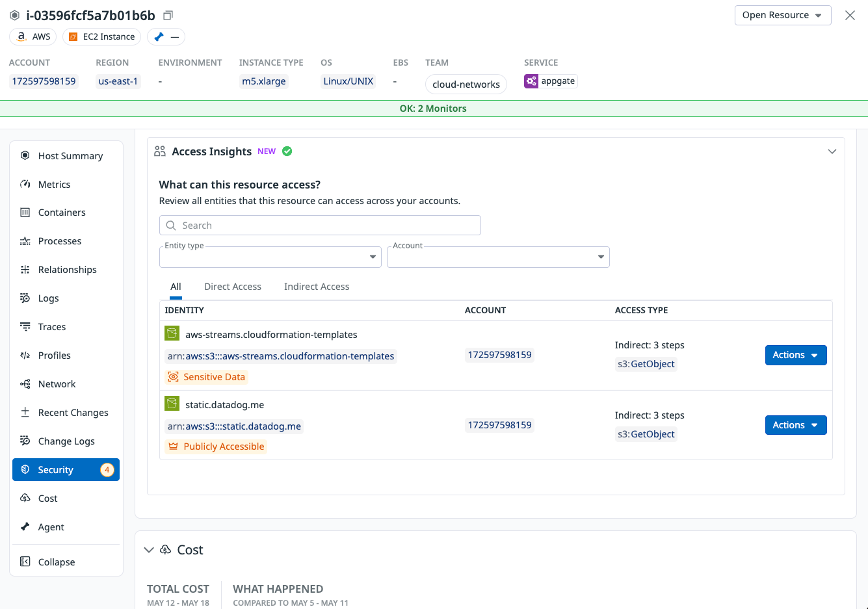Open the cloud-networks team link
This screenshot has width=868, height=609.
click(466, 84)
